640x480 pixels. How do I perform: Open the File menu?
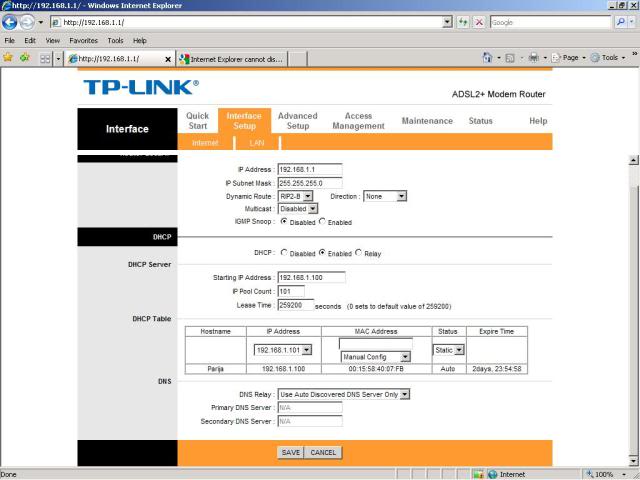tap(9, 40)
